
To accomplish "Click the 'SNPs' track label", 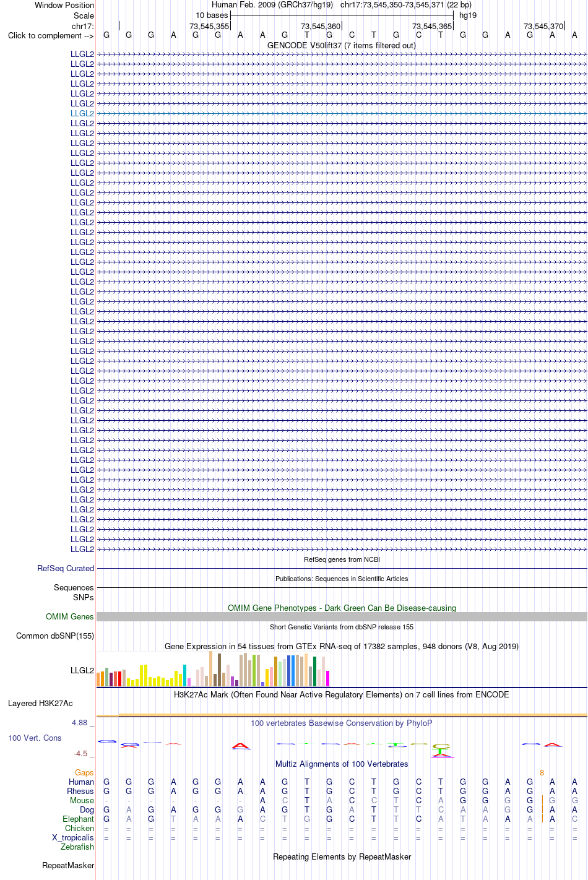I will click(83, 597).
